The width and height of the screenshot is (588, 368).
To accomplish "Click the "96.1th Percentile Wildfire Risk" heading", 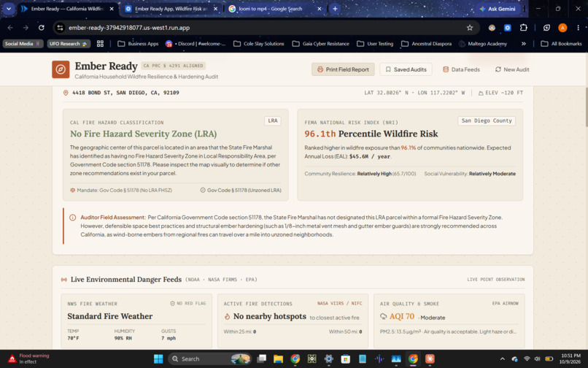I will 371,134.
